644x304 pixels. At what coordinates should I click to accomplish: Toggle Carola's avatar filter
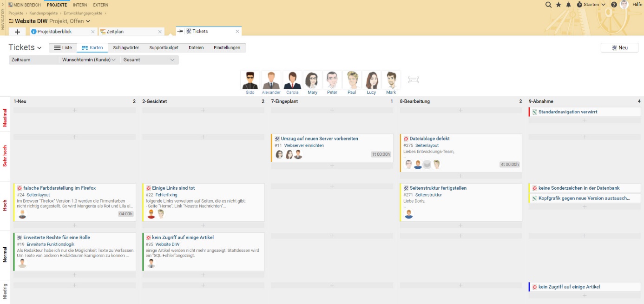[292, 80]
